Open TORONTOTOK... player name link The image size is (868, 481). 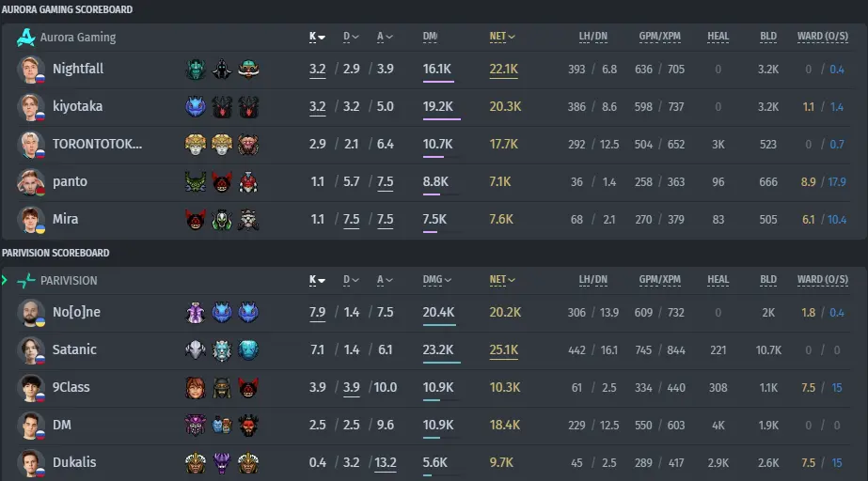pyautogui.click(x=98, y=144)
